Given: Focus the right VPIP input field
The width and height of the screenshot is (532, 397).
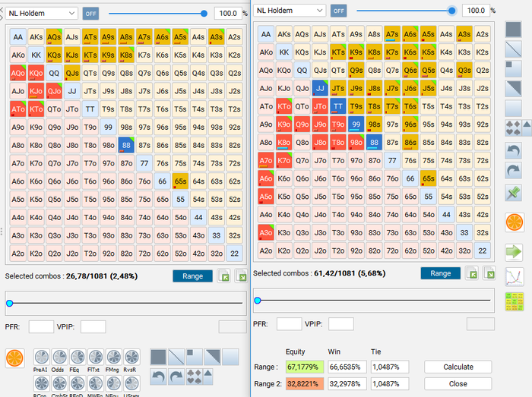Looking at the screenshot, I should coord(341,324).
